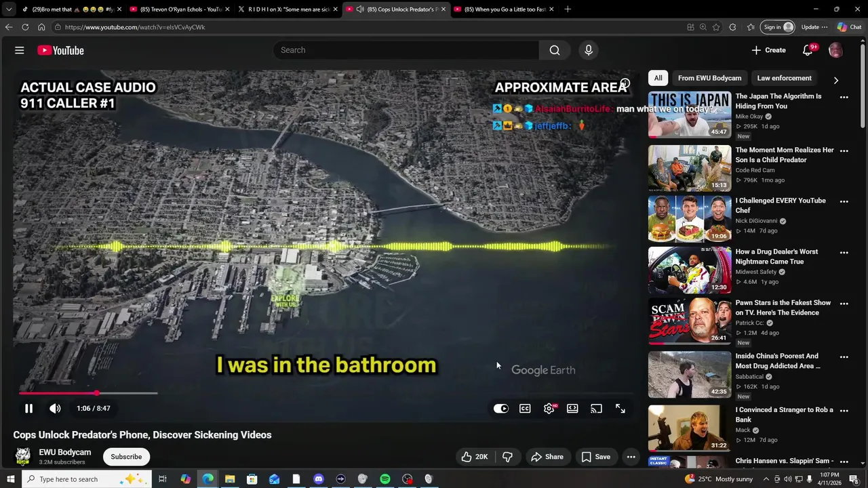Switch to the Bro met that browser tab
The height and width of the screenshot is (488, 868).
coord(72,9)
